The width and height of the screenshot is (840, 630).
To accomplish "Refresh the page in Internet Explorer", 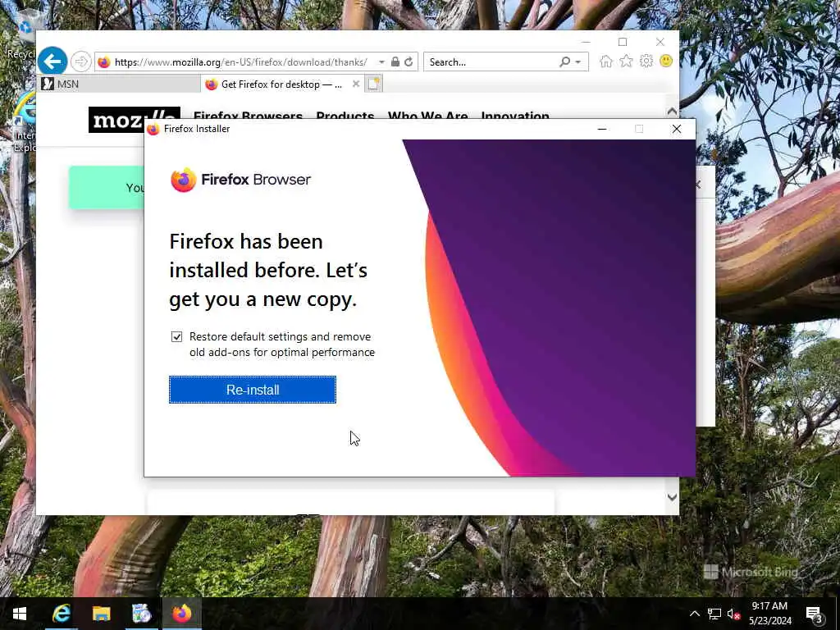I will point(409,62).
